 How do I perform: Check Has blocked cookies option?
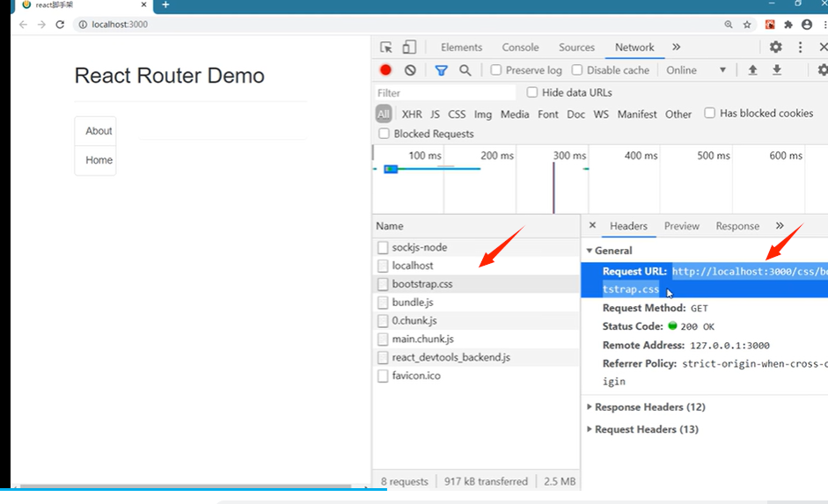[x=710, y=113]
